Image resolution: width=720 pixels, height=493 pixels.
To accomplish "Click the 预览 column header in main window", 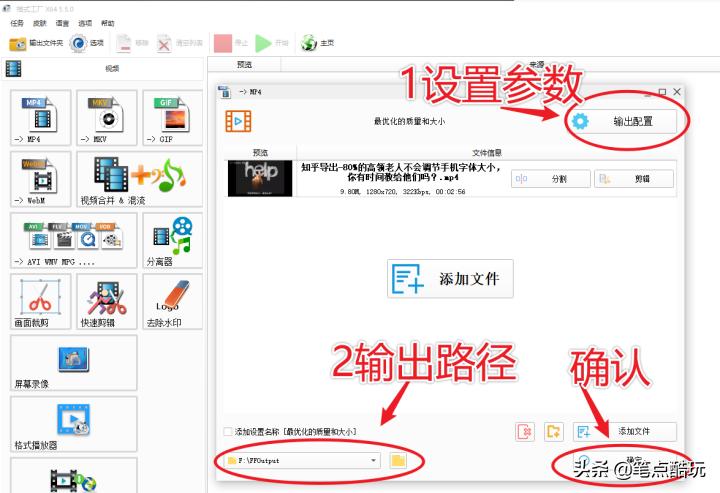I will pos(244,65).
